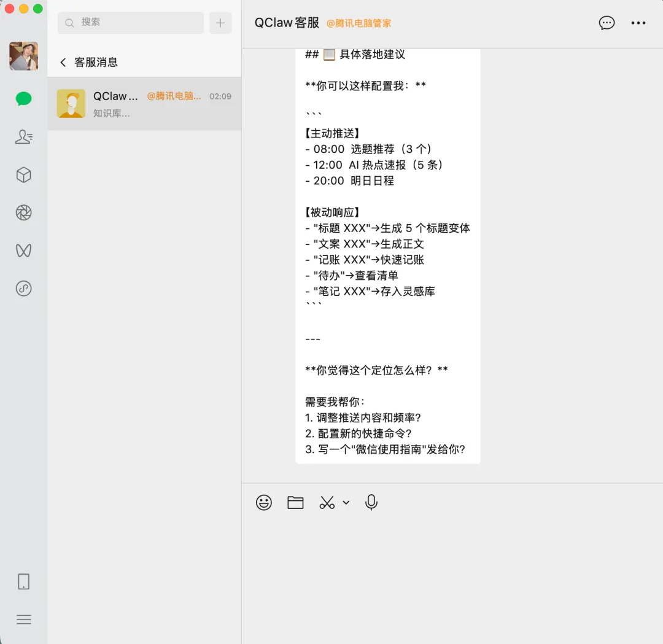
Task: Click the 【主动推送】 heading in message
Action: tap(332, 133)
